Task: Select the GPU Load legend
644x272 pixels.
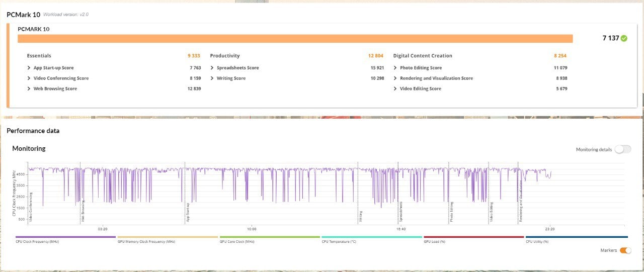Action: coord(474,240)
